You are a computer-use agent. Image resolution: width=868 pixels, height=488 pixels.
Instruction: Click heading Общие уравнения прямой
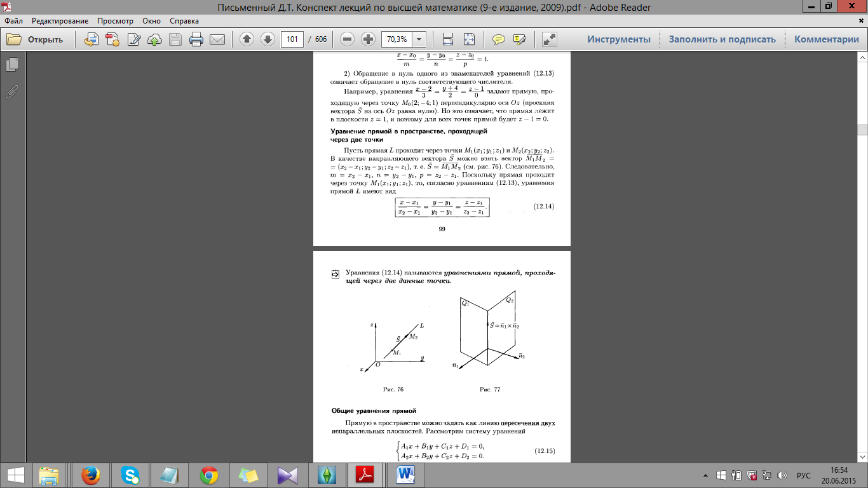374,410
